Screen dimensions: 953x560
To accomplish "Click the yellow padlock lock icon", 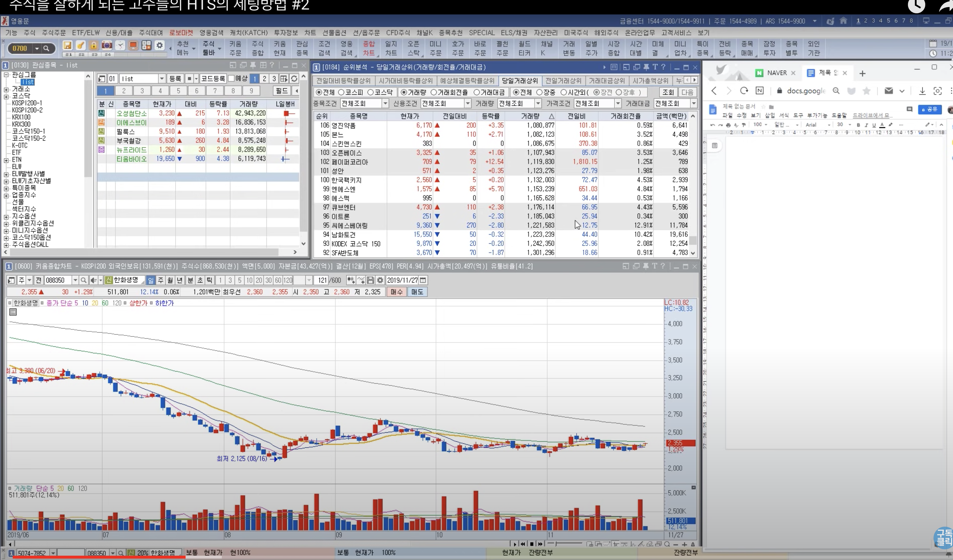I will [x=93, y=46].
